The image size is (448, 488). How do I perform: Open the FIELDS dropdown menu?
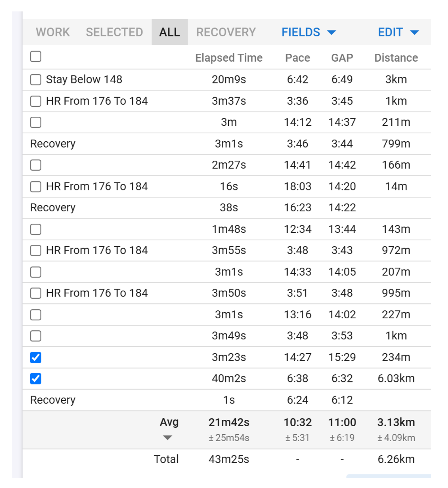coord(308,32)
